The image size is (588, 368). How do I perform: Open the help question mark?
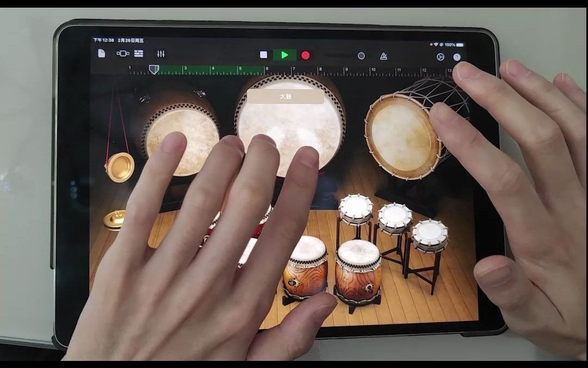point(457,57)
